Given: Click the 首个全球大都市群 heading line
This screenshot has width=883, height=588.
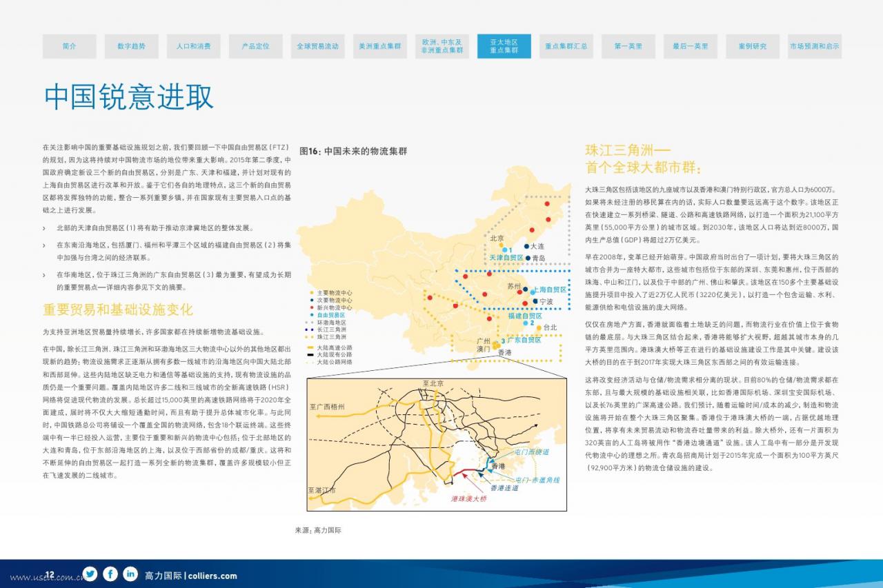Looking at the screenshot, I should (644, 168).
